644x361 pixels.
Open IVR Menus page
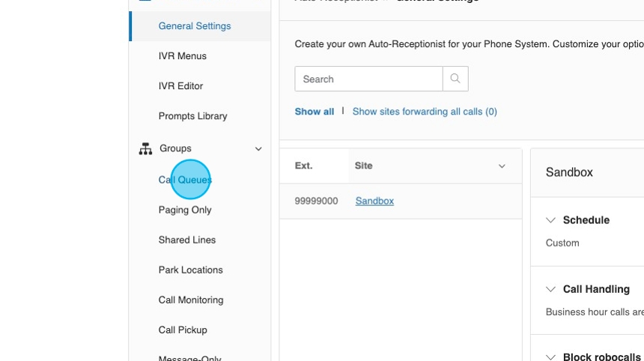[182, 56]
